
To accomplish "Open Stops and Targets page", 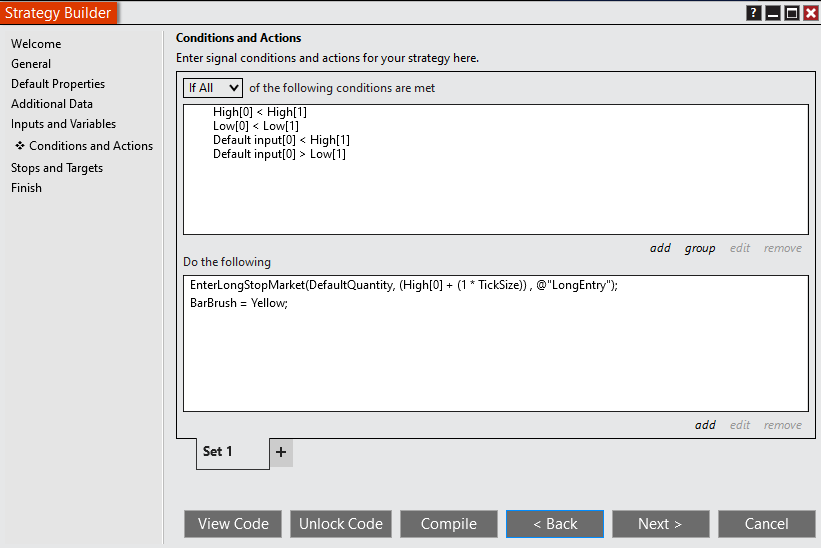I will pos(57,168).
